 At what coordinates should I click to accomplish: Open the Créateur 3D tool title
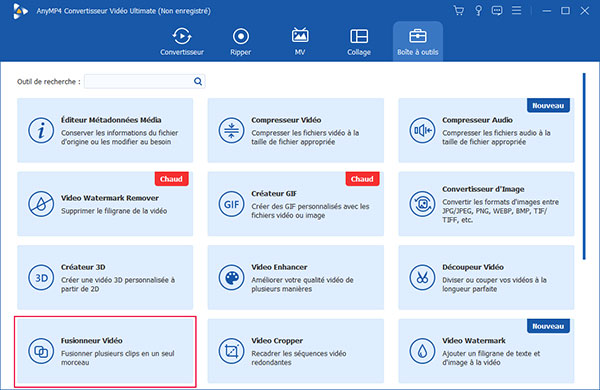[x=83, y=267]
